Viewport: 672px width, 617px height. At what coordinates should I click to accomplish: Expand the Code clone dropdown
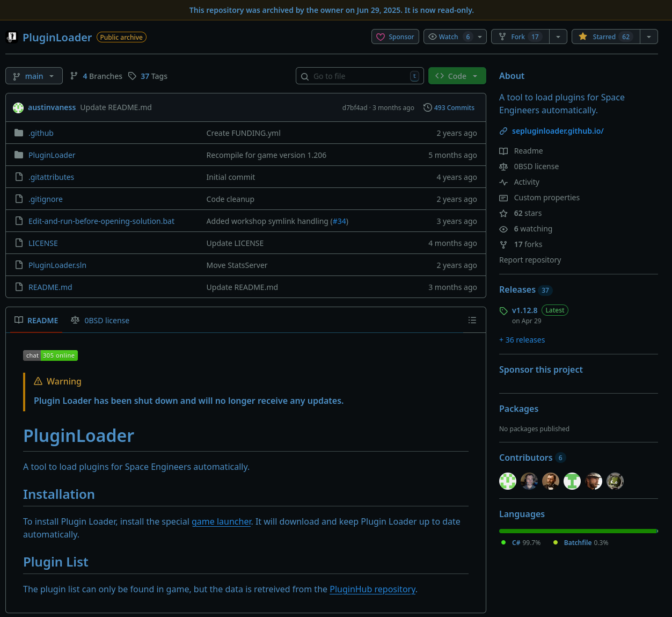(x=457, y=76)
